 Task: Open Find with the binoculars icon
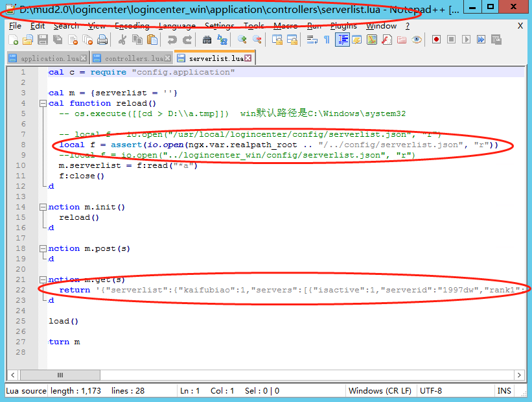tap(207, 40)
